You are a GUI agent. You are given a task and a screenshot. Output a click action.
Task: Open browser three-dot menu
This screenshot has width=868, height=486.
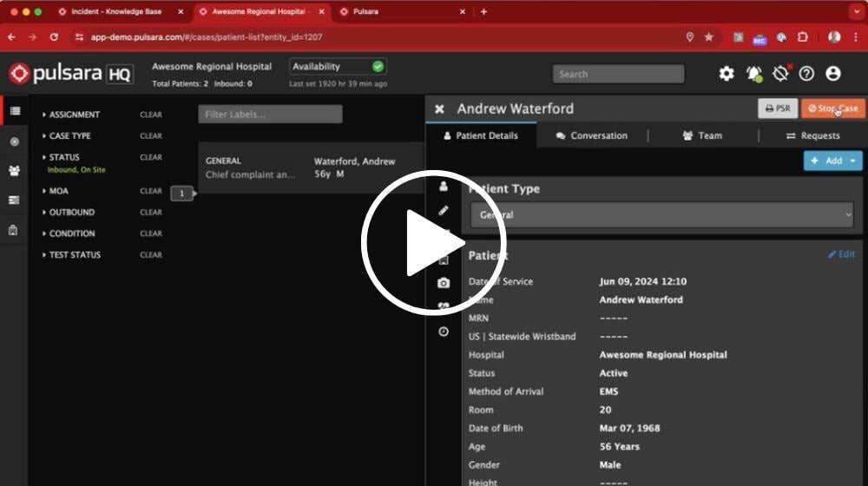tap(856, 37)
